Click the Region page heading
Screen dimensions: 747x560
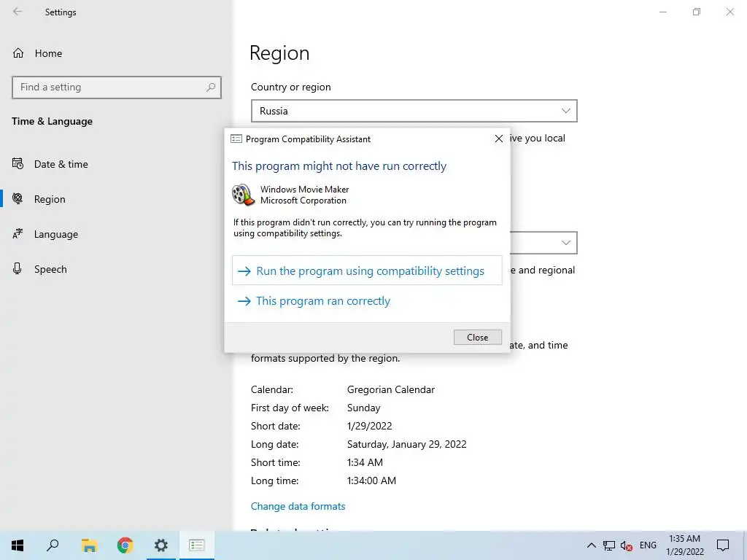279,53
